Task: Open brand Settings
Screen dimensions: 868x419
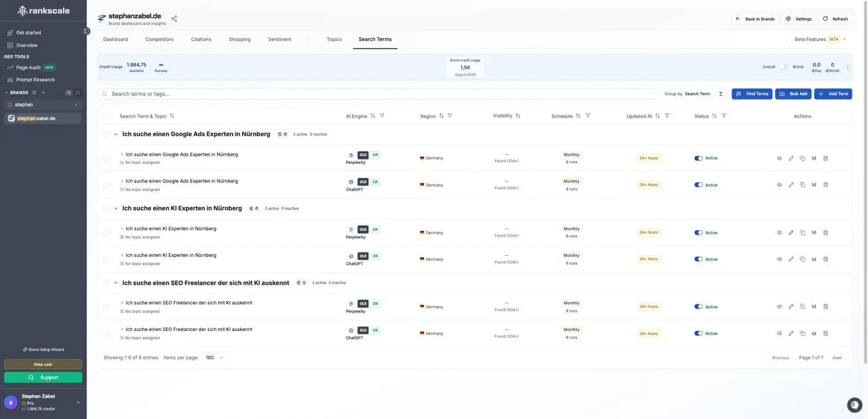Action: click(799, 19)
